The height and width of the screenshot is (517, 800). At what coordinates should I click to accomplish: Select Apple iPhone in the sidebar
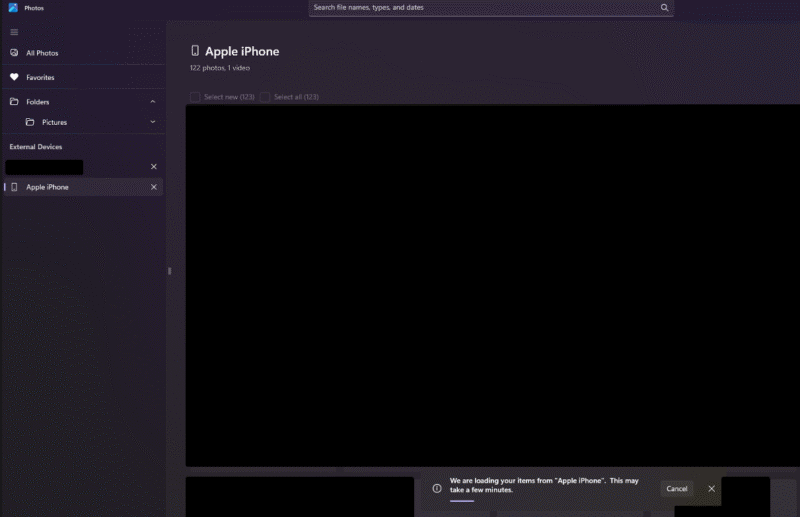[x=48, y=187]
